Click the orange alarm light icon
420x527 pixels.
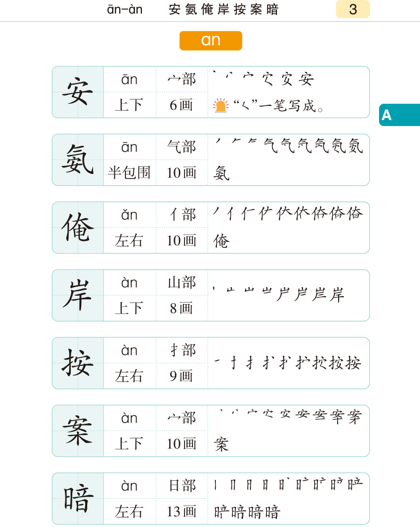tap(220, 106)
